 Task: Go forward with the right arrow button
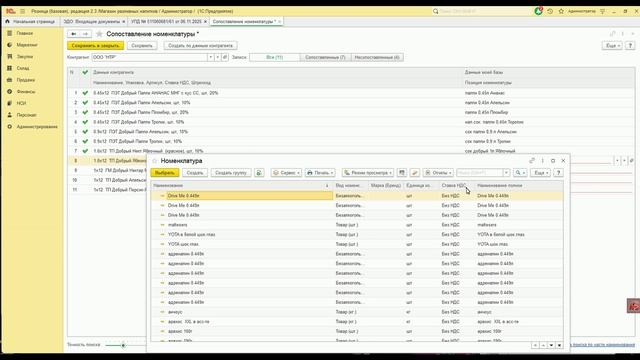pos(85,34)
